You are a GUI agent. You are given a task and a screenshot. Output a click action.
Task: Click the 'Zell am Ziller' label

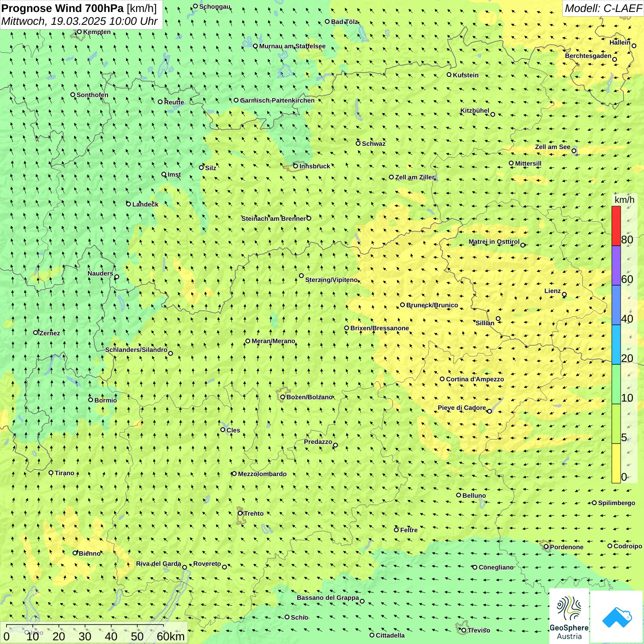[x=415, y=177]
